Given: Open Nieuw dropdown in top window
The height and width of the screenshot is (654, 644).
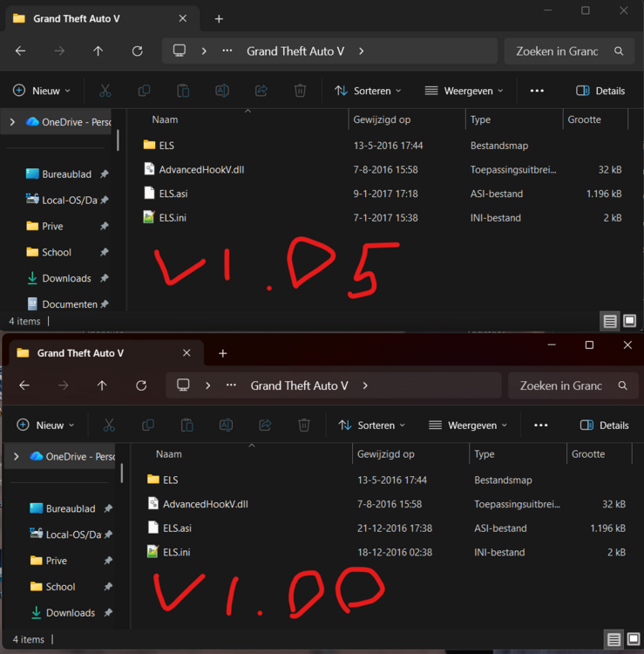Looking at the screenshot, I should (41, 91).
